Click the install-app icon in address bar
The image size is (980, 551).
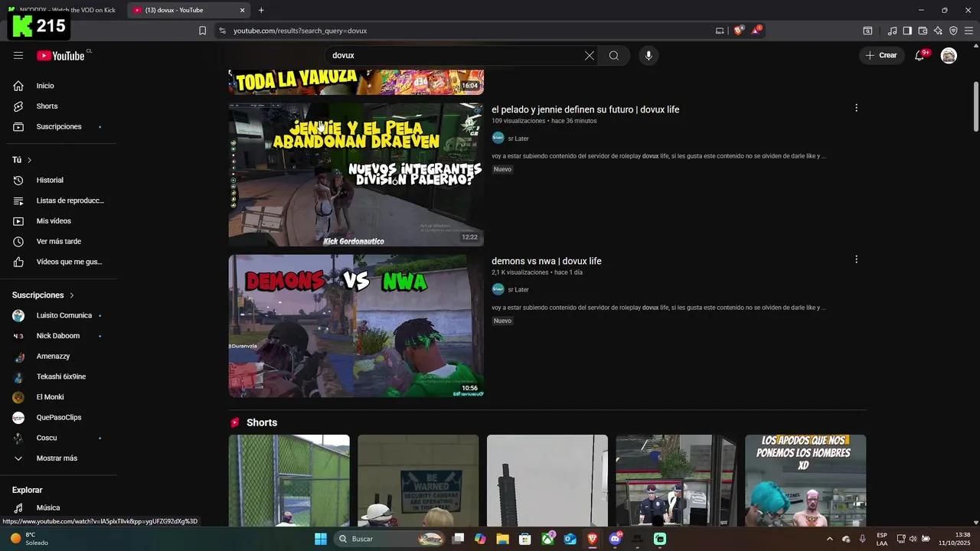click(x=720, y=31)
